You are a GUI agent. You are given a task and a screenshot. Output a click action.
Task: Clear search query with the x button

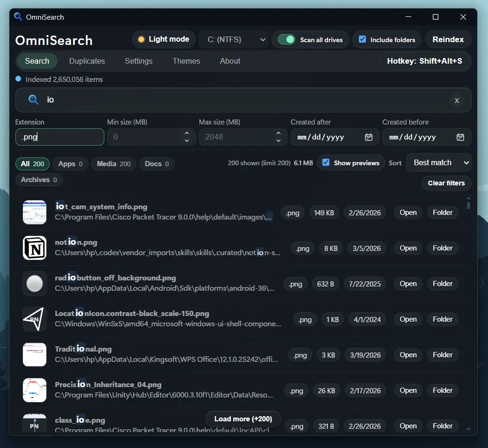point(457,100)
